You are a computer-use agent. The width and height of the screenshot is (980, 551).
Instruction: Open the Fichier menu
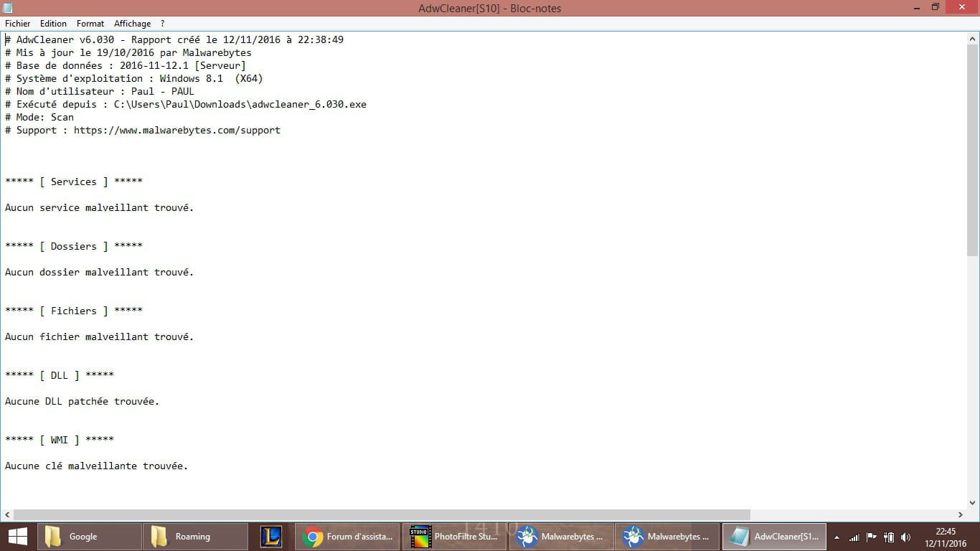(18, 24)
